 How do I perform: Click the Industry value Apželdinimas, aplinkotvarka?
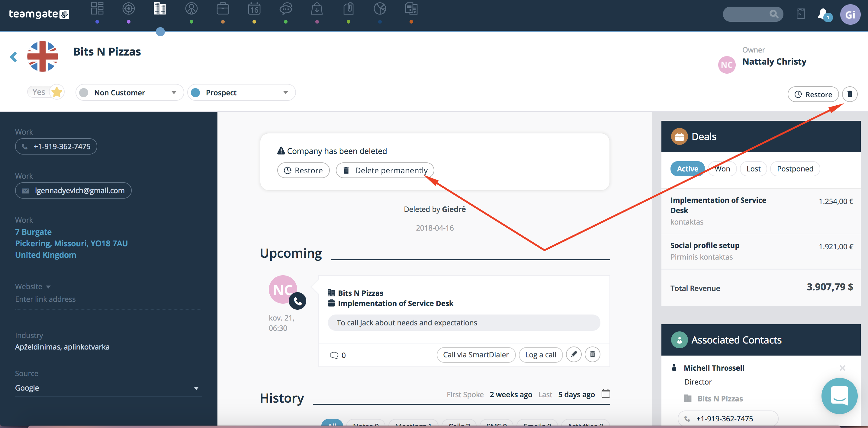coord(62,347)
